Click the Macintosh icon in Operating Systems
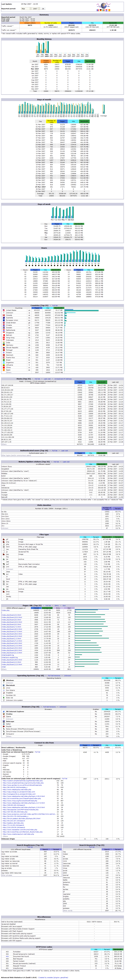The image size is (125, 980). click(x=4, y=685)
